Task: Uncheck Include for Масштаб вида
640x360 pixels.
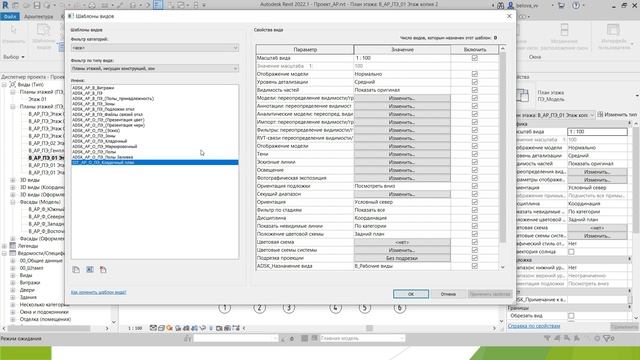Action: coord(474,58)
